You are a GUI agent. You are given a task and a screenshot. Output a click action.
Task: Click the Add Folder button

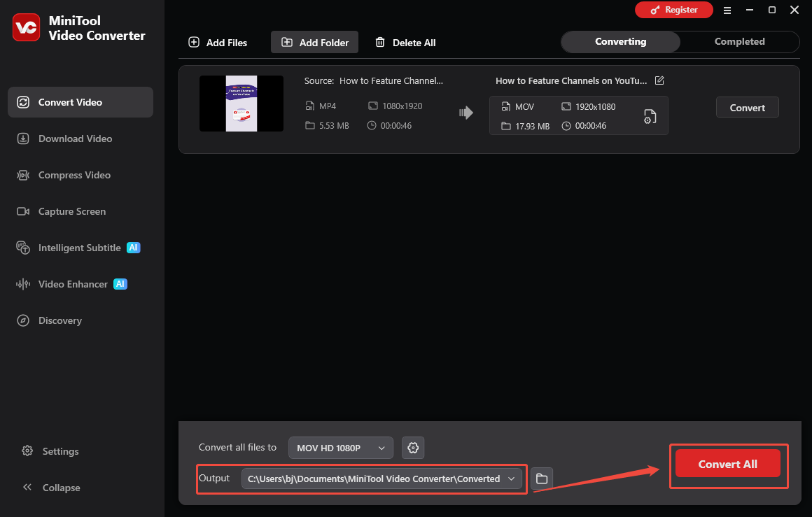click(x=314, y=43)
